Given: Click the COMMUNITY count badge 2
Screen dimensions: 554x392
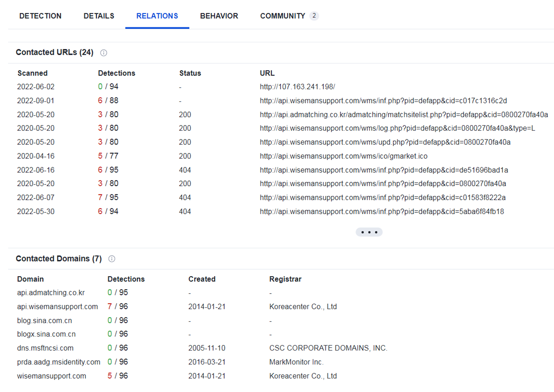Looking at the screenshot, I should (314, 16).
